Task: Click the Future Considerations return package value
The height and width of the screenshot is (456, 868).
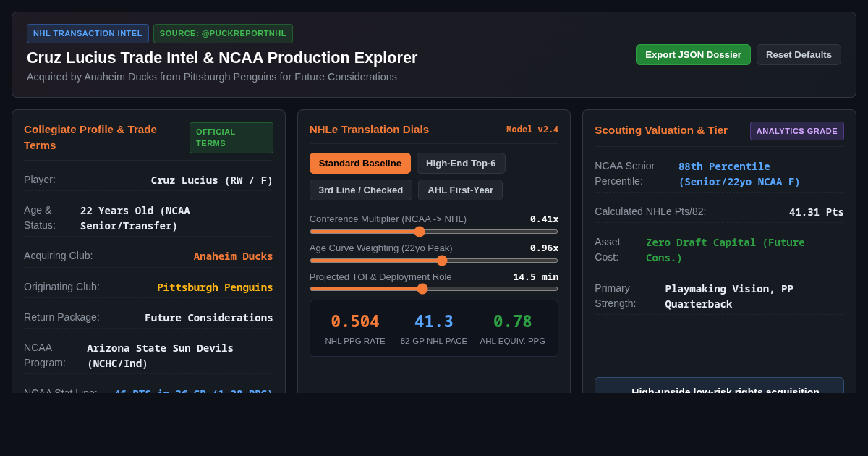Action: (209, 318)
